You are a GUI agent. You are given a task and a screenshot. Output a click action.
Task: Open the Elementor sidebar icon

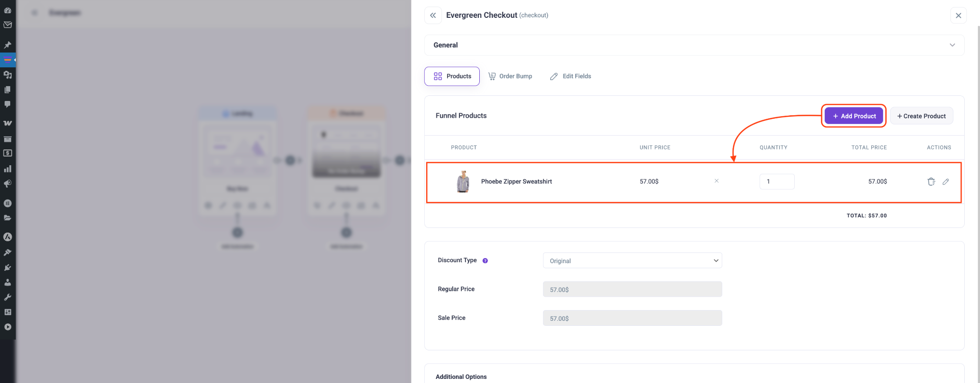tap(8, 203)
